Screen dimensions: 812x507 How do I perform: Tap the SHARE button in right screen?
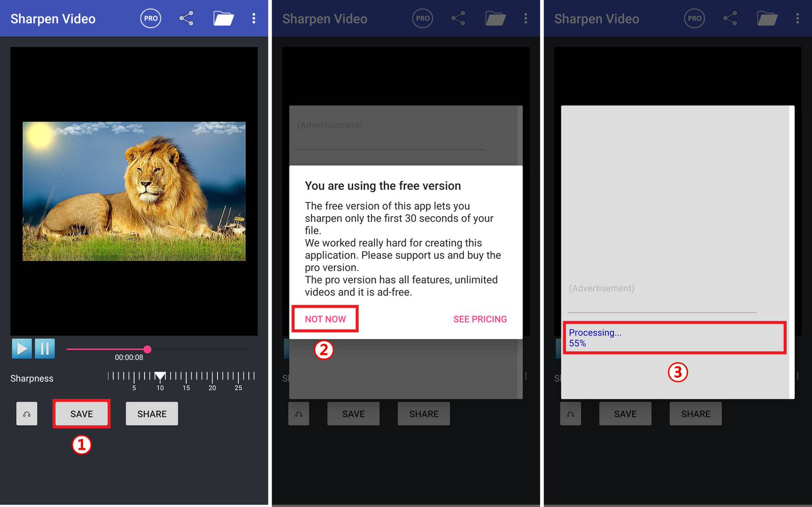pos(696,414)
